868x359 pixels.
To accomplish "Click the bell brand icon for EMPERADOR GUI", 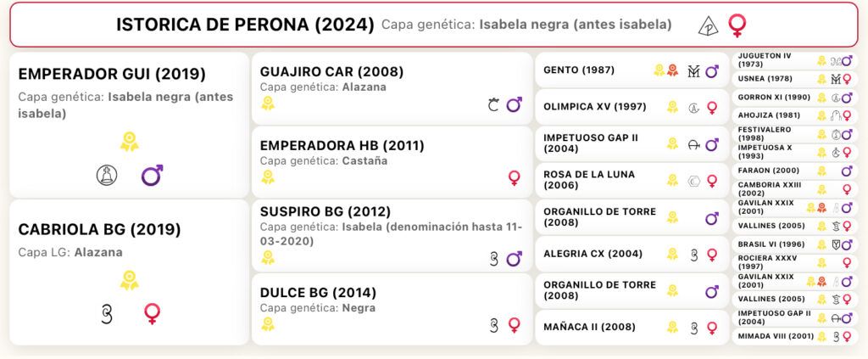I will pyautogui.click(x=106, y=175).
